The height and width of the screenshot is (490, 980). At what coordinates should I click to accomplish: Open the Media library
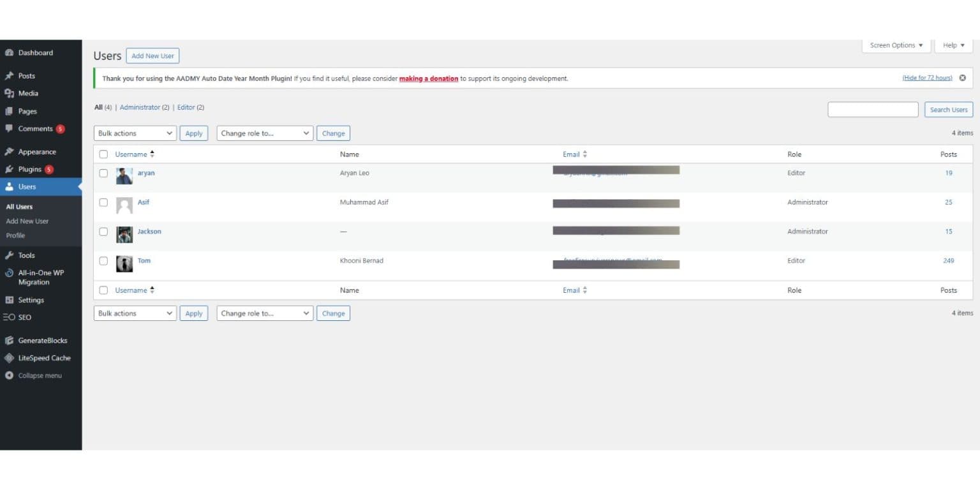pyautogui.click(x=28, y=93)
